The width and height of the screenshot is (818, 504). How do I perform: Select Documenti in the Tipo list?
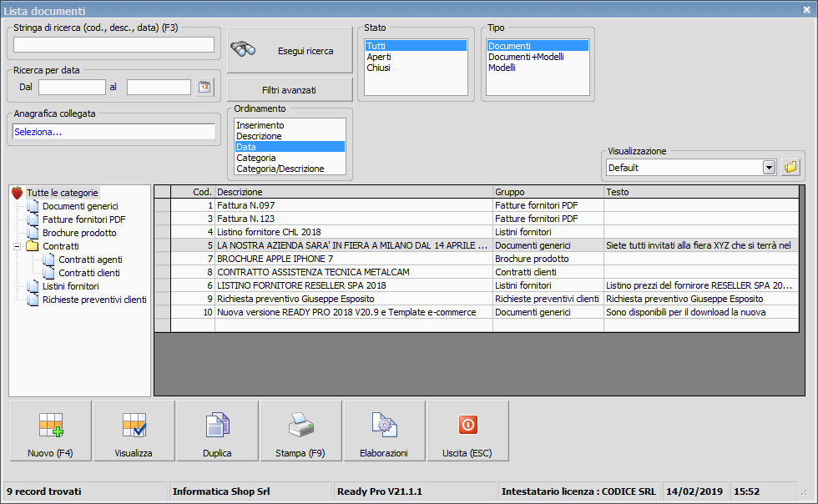pyautogui.click(x=538, y=46)
